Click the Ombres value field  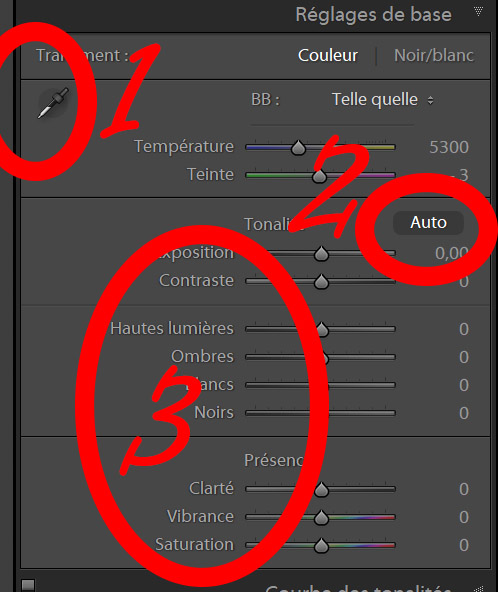464,357
